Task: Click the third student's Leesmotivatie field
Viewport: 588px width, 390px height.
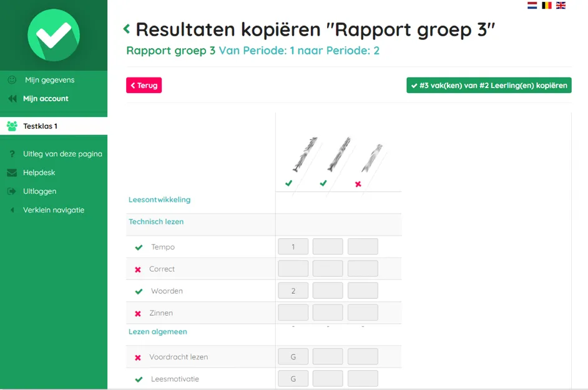Action: pos(363,378)
